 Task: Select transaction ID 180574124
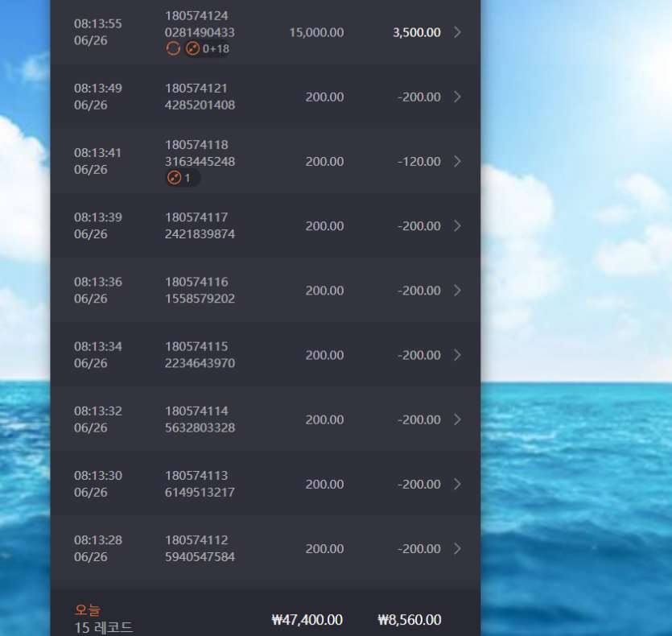pos(196,16)
